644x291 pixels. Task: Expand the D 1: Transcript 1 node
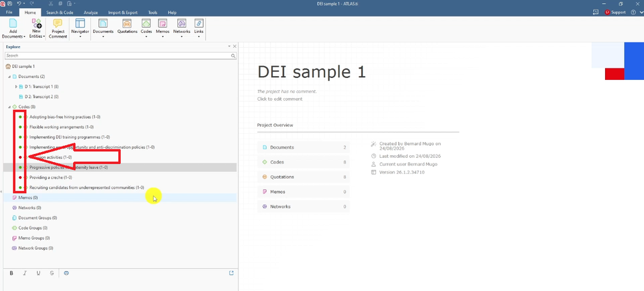click(16, 87)
